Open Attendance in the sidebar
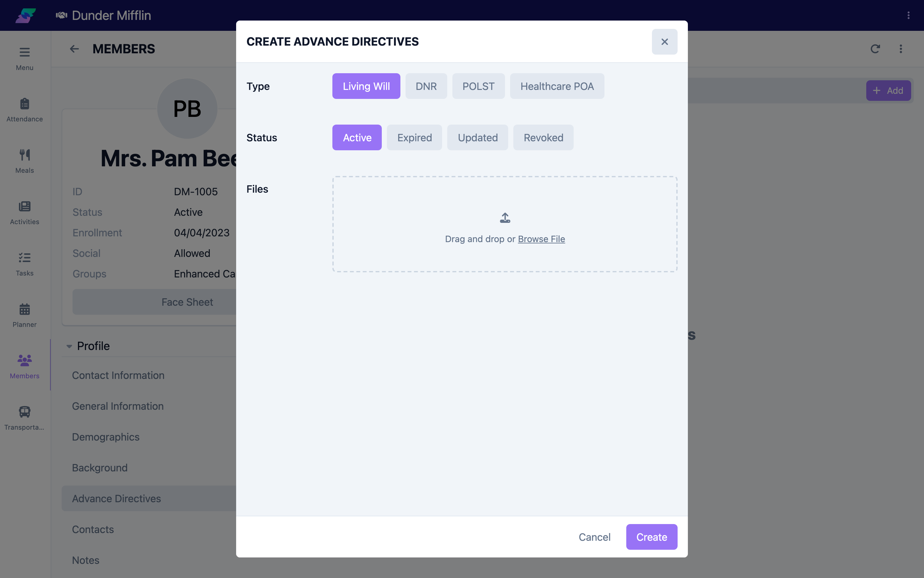Screen dimensions: 924x578 (x=24, y=110)
